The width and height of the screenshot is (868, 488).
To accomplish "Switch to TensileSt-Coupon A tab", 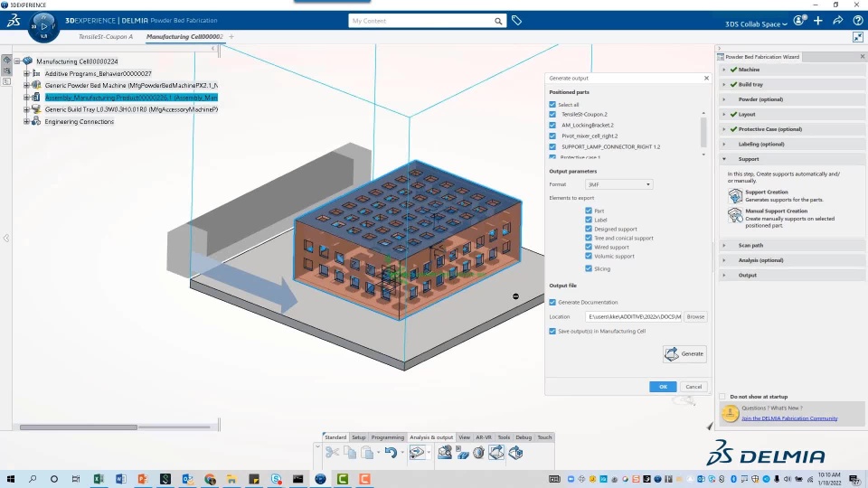I will (x=106, y=36).
